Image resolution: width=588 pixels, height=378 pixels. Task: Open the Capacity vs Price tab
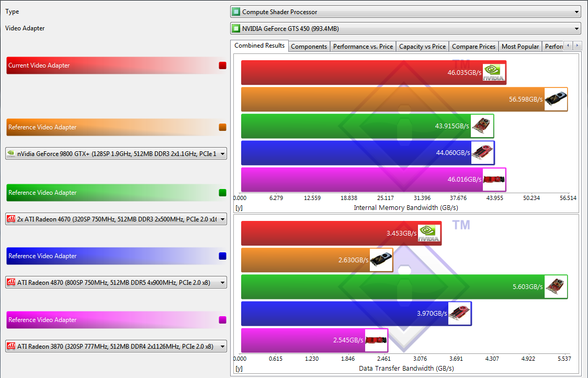[x=423, y=47]
